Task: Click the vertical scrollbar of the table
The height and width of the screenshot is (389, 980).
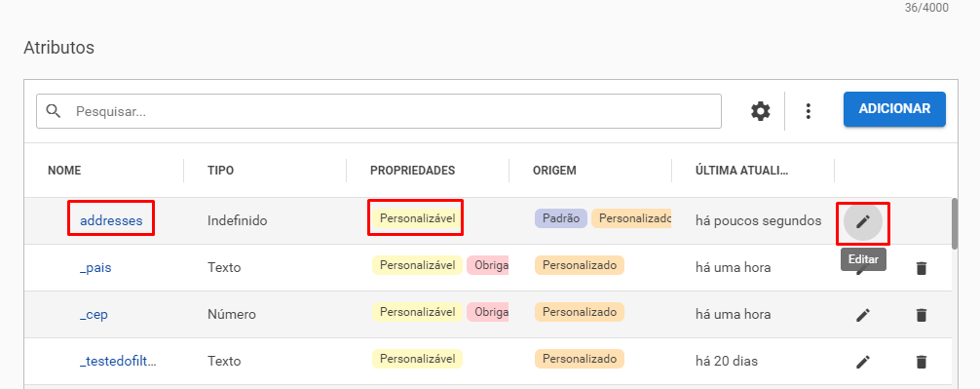Action: click(x=955, y=224)
